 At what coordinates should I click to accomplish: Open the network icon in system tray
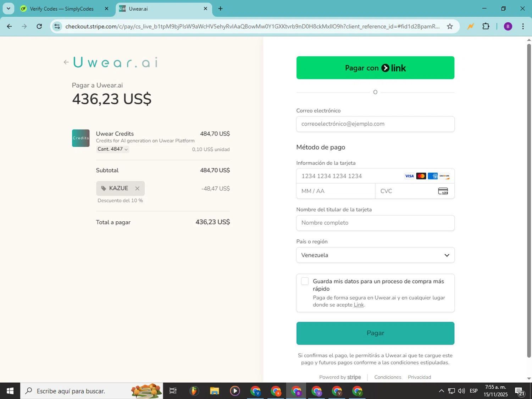click(451, 391)
